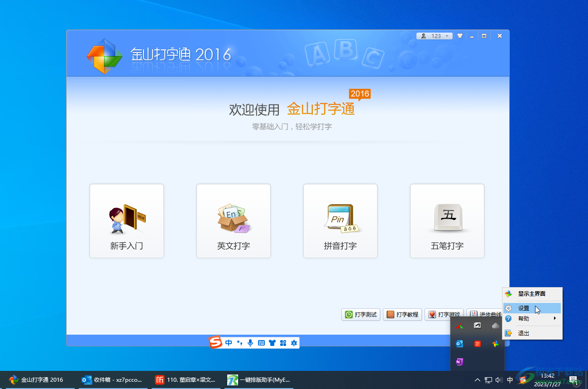Screen dimensions: 588x389
Task: Launch 打字游戏 typing games
Action: coord(444,315)
